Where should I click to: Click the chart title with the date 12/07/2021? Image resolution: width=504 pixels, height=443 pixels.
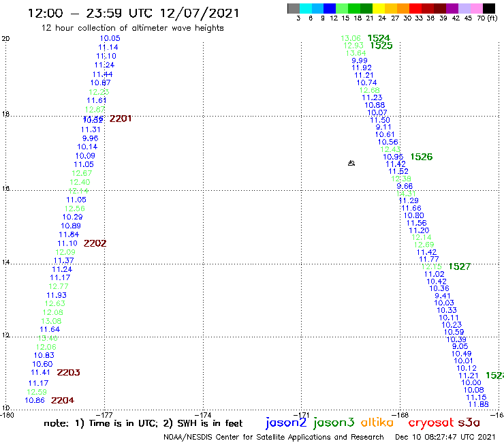click(133, 13)
